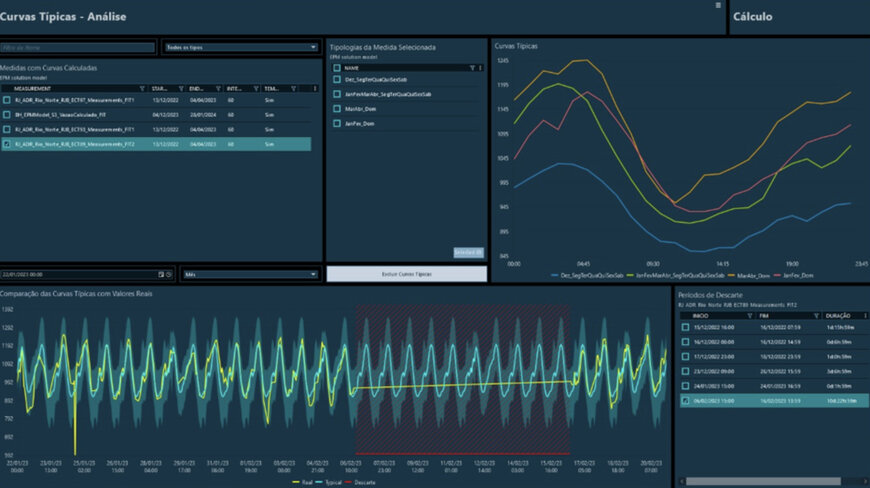This screenshot has width=870, height=488.
Task: Check RJ_ADR_Rio_Norte ECT93 Measurements_FIT1 row checkbox
Action: tap(7, 129)
